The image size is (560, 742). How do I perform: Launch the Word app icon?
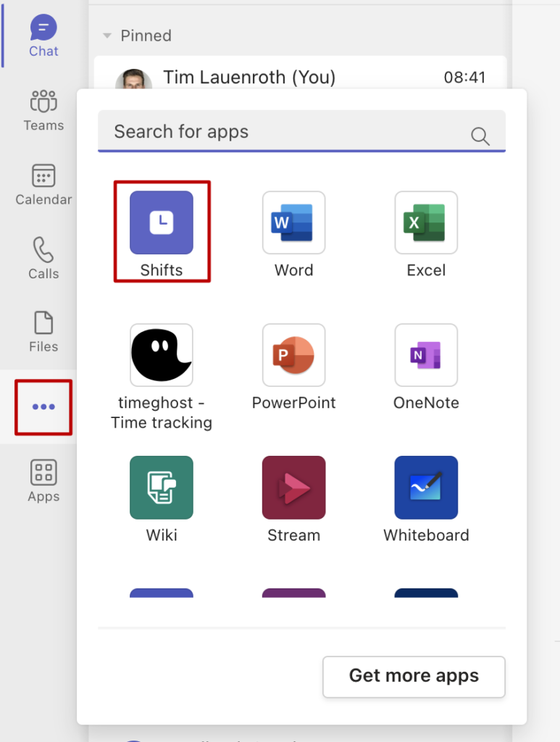coord(293,223)
